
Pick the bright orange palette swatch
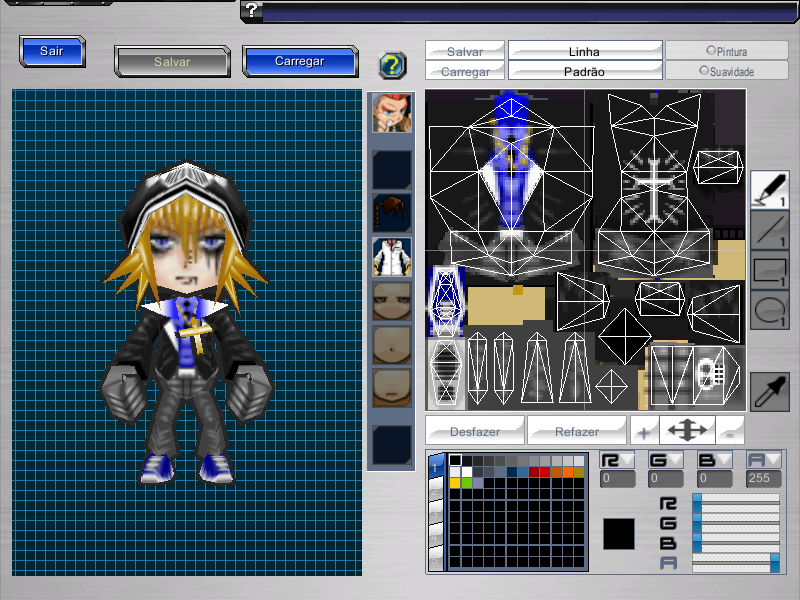(567, 471)
